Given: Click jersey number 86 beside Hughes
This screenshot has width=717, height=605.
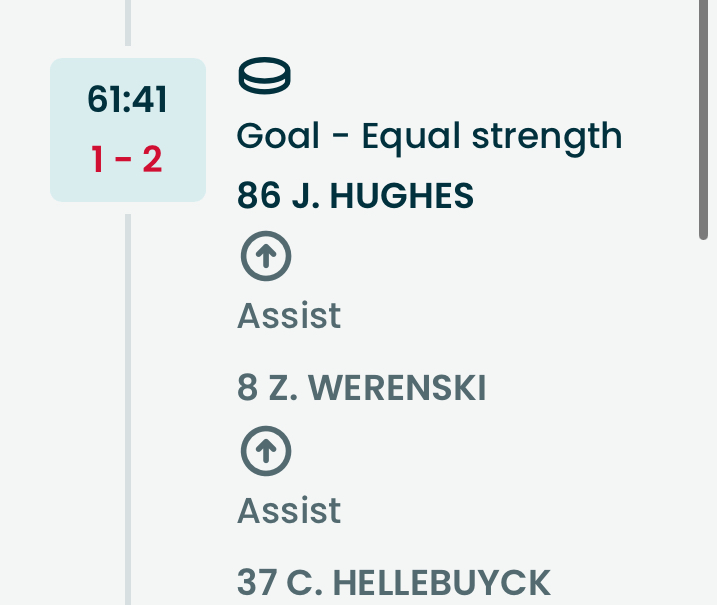Looking at the screenshot, I should pos(258,196).
